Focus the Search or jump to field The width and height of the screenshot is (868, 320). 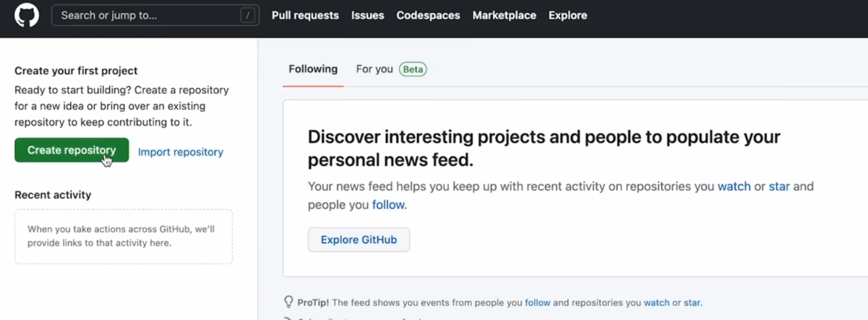155,15
